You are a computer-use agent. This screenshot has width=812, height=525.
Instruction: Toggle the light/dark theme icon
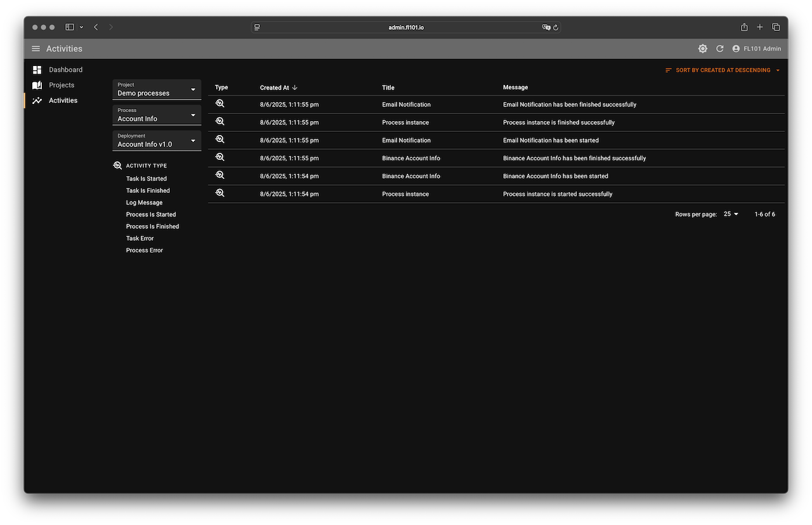[x=702, y=49]
